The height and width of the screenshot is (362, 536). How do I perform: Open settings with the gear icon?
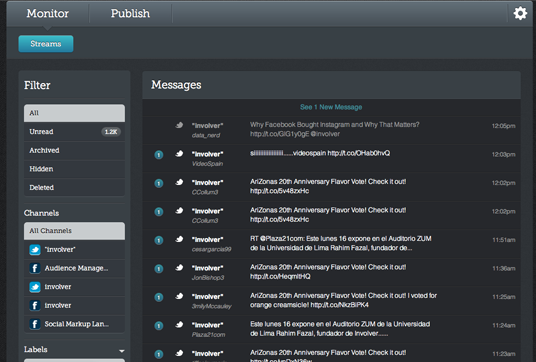pos(520,13)
